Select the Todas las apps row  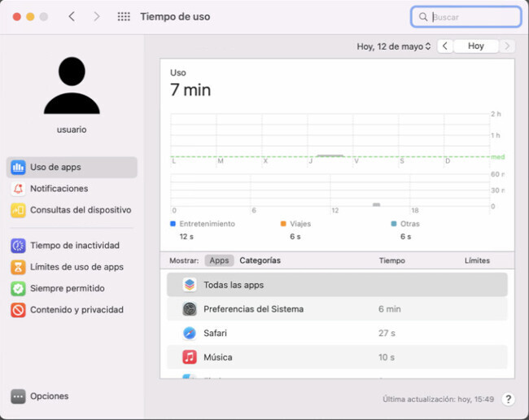pos(337,285)
